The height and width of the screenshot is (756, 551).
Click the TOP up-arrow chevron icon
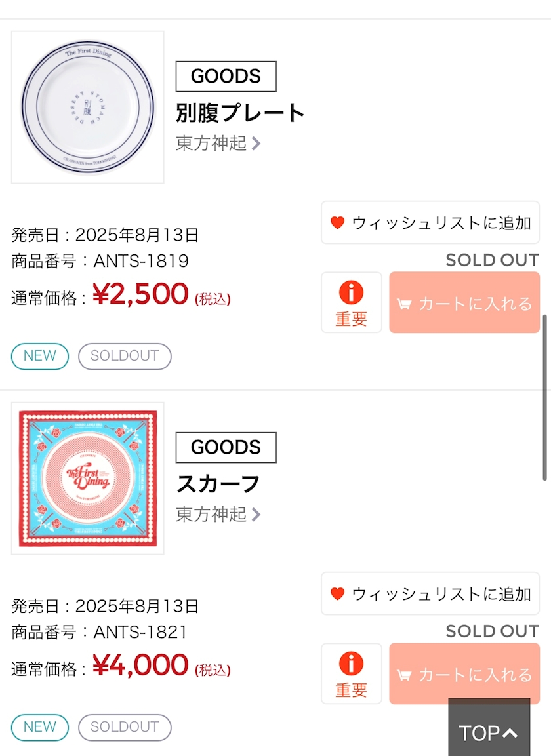[x=510, y=734]
